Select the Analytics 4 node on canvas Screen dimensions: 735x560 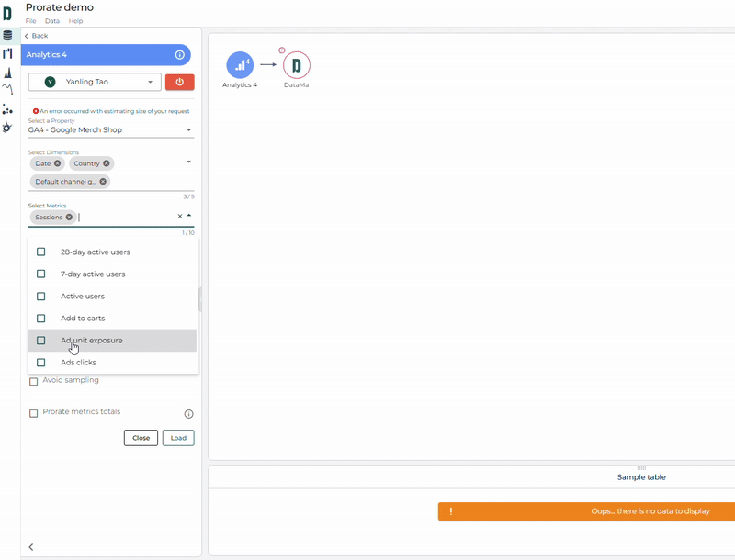tap(240, 65)
